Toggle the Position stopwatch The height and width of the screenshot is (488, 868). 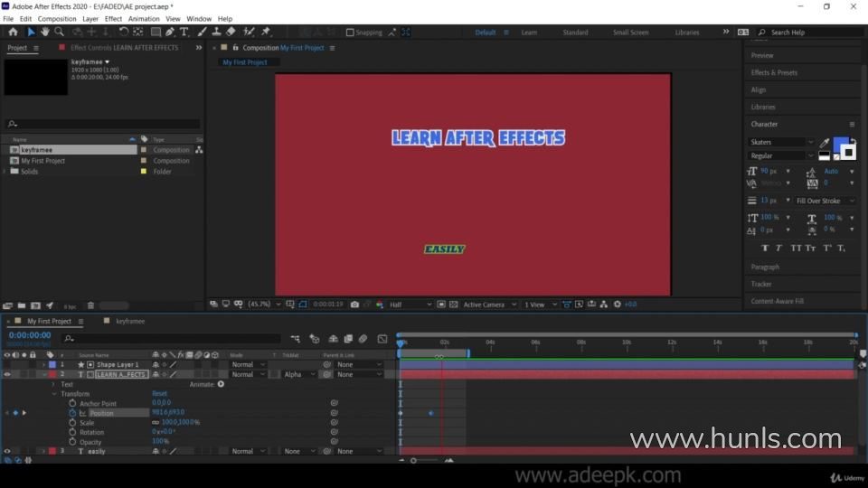point(72,413)
